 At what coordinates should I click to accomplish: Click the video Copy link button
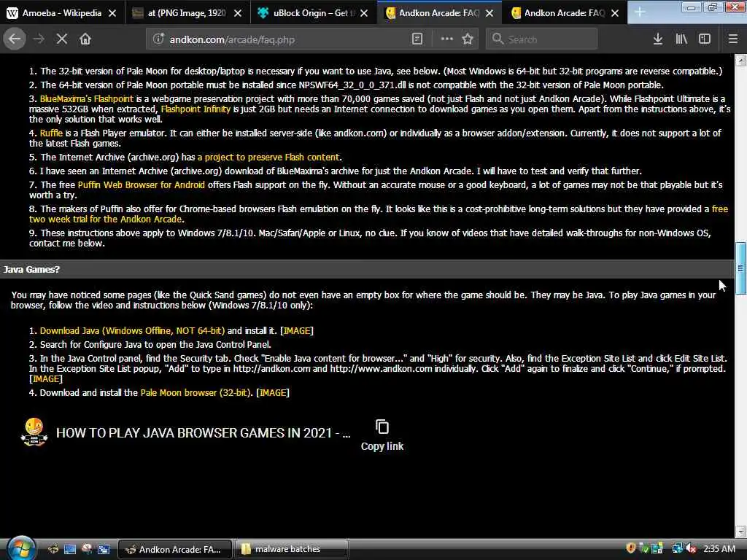pyautogui.click(x=382, y=435)
